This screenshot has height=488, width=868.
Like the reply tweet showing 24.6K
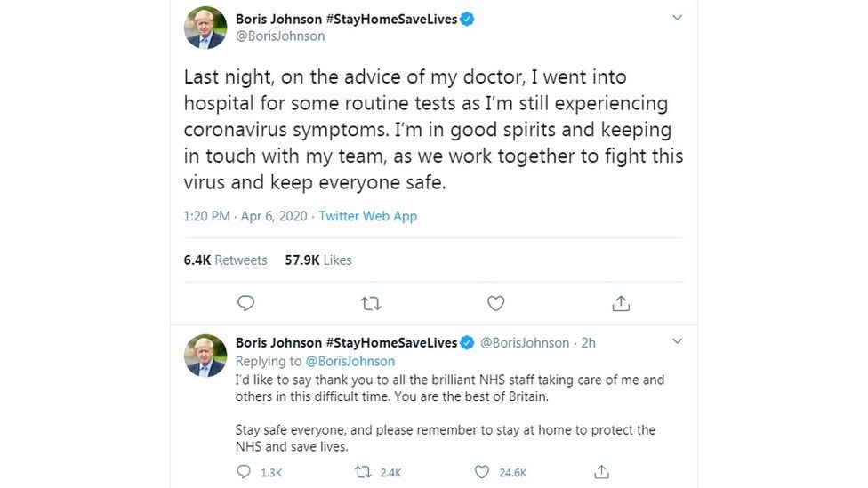482,472
